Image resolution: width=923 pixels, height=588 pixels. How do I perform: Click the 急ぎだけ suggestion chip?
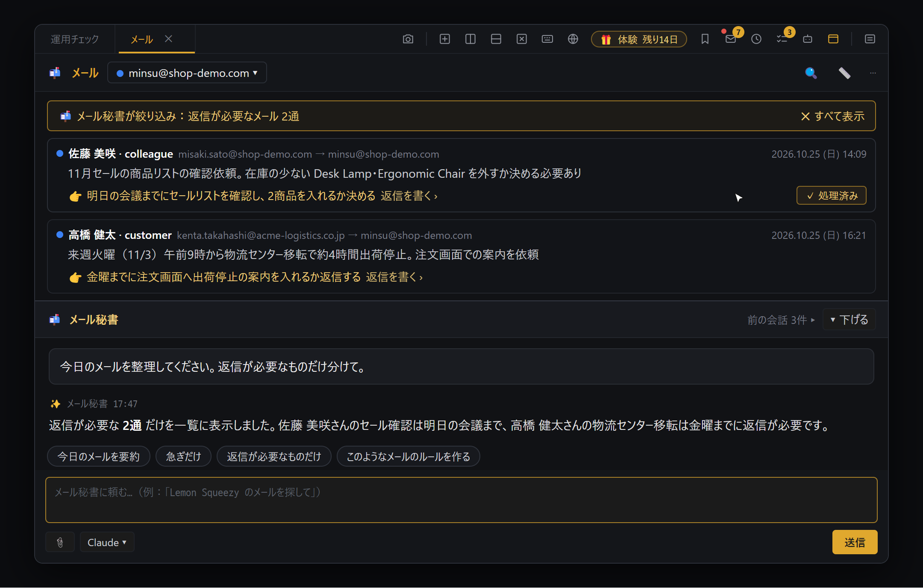(x=183, y=456)
